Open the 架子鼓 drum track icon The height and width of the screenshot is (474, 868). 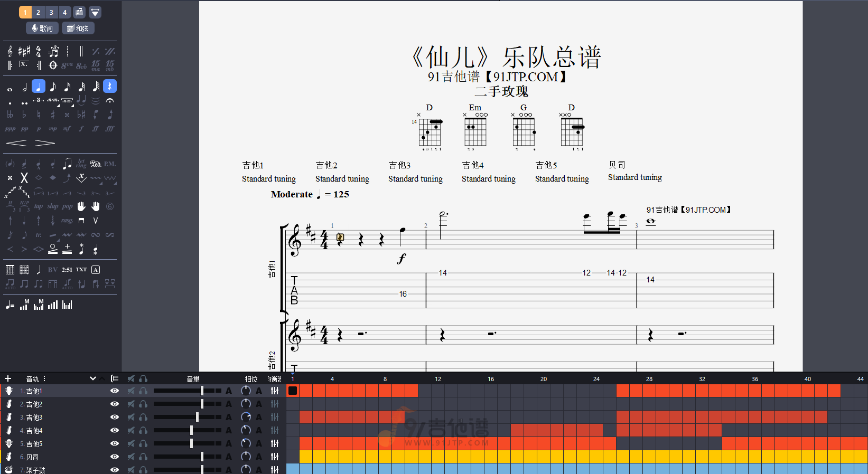click(x=9, y=470)
